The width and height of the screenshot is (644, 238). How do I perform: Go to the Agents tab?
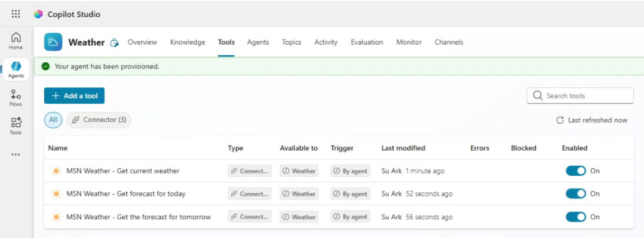(258, 42)
